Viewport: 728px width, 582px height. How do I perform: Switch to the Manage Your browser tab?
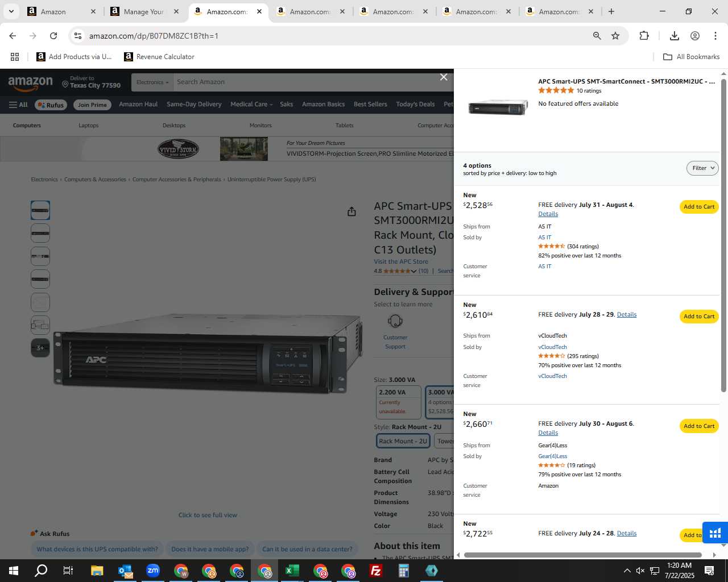[x=144, y=11]
